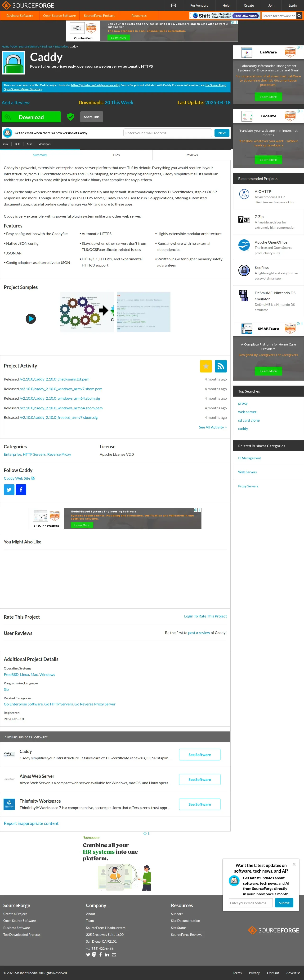Screen dimensions: 304x980
Task: Click the email alert envelope icon
Action: [8, 133]
